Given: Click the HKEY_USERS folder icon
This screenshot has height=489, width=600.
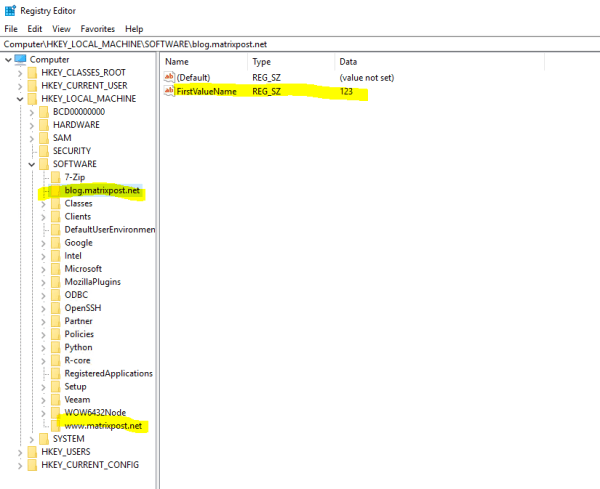Looking at the screenshot, I should [33, 452].
